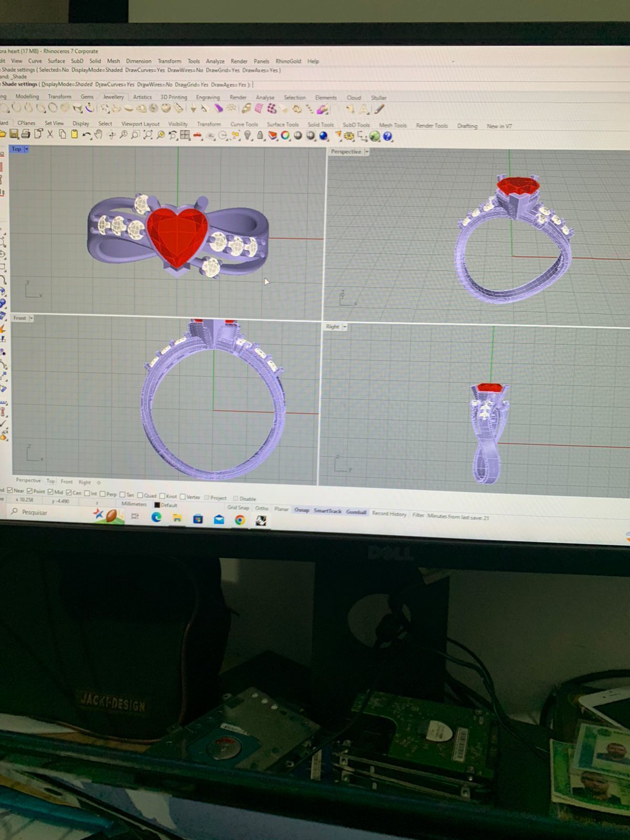
Task: Toggle Ortho in status bar
Action: pos(261,508)
